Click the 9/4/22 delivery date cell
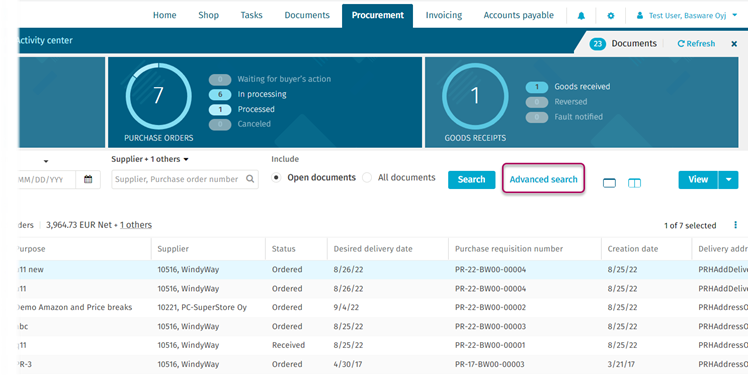 (x=346, y=308)
